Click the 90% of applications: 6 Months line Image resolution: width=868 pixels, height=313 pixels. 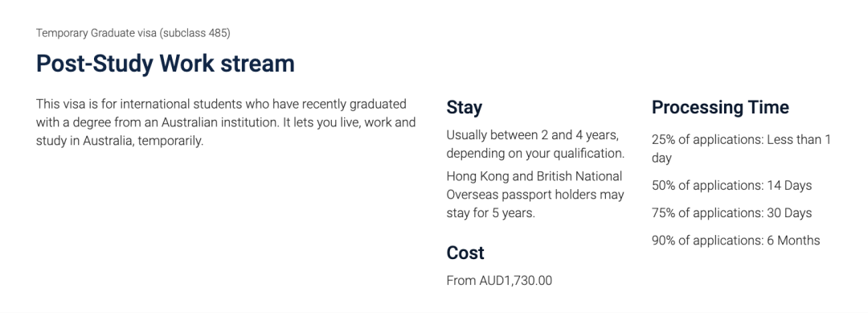[735, 241]
